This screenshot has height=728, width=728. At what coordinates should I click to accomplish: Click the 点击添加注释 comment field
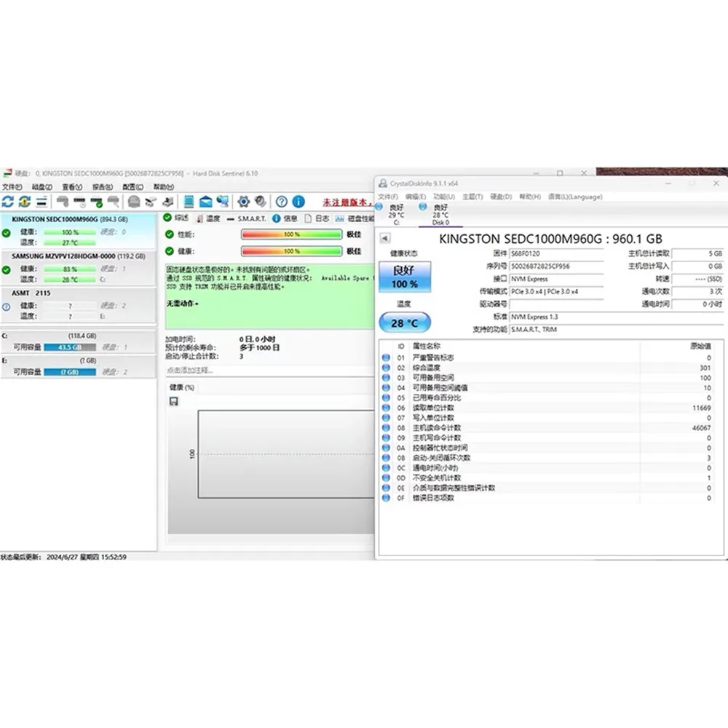click(269, 370)
